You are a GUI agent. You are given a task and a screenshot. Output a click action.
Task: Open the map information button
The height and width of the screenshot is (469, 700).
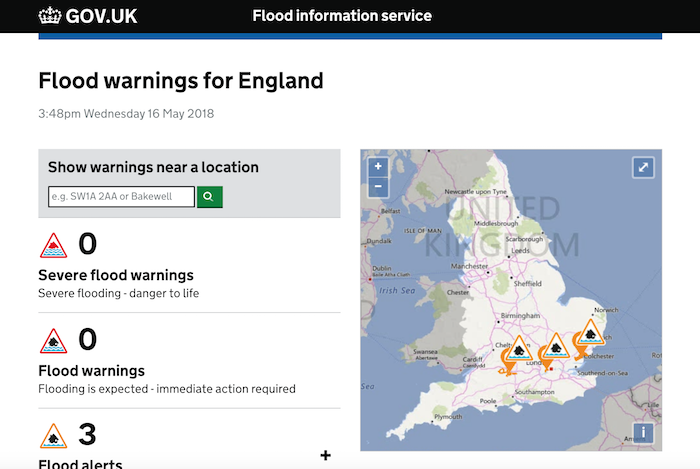point(643,433)
